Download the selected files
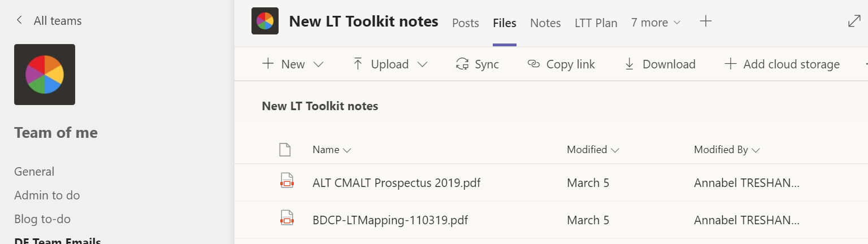Viewport: 868px width, 244px height. click(659, 64)
